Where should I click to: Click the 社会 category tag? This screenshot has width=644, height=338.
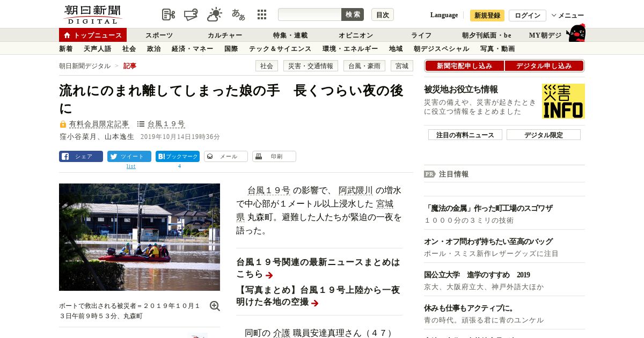[x=267, y=66]
